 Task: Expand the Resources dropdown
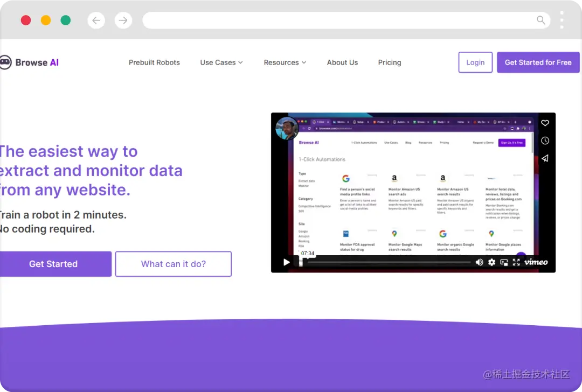click(285, 62)
